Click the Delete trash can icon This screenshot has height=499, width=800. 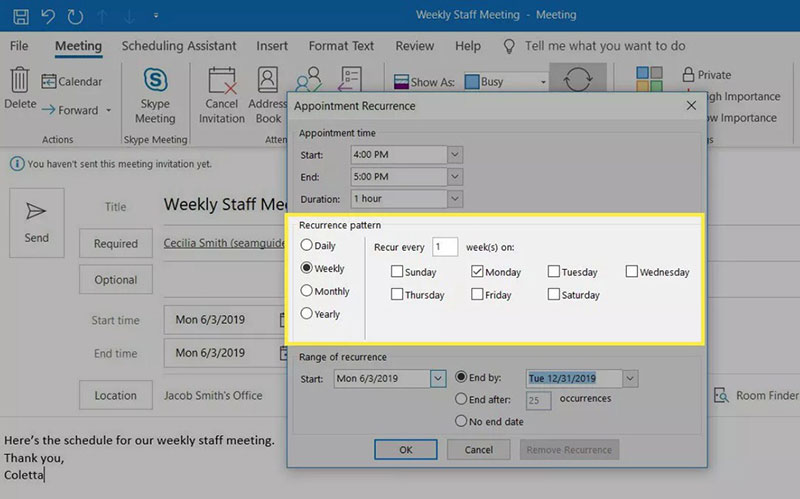pyautogui.click(x=20, y=80)
